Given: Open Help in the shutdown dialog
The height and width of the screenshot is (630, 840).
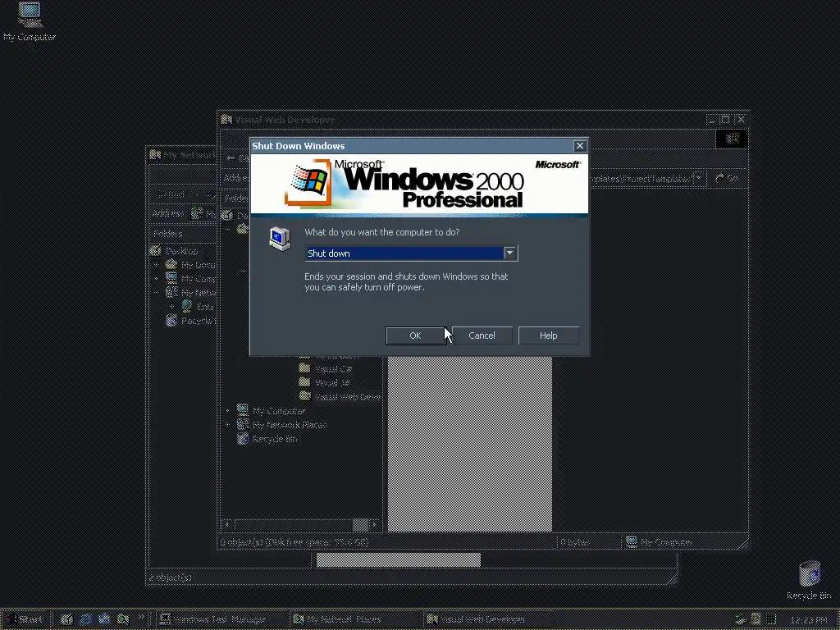Looking at the screenshot, I should click(x=548, y=336).
